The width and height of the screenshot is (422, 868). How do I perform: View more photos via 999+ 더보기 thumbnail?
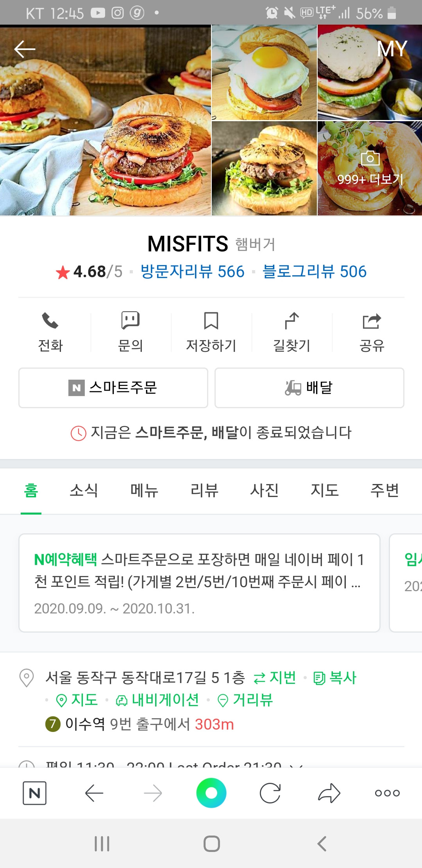coord(370,168)
